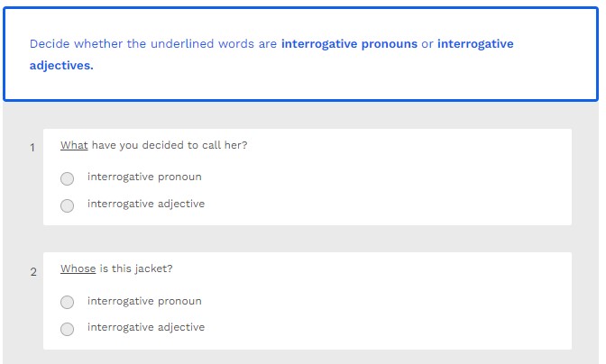Click 'interrogative adjective' label text under question 2
The image size is (606, 364).
coord(146,327)
